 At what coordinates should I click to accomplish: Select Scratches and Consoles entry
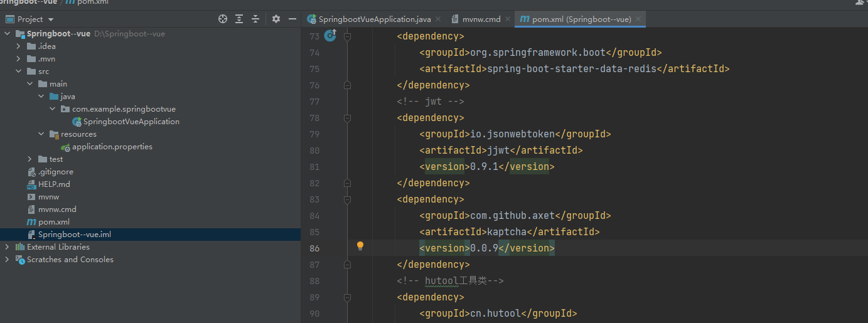[70, 260]
